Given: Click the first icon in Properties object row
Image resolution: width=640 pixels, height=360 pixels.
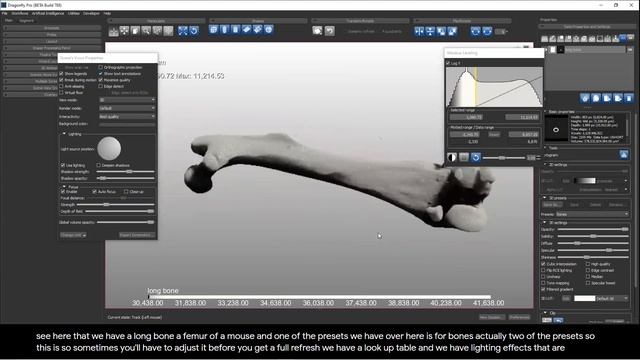Looking at the screenshot, I should point(544,39).
